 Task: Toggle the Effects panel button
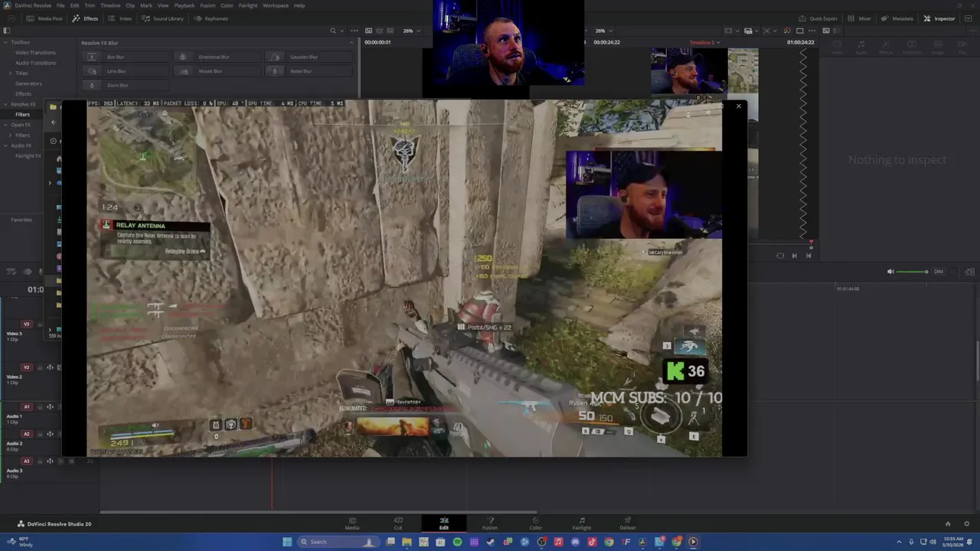tap(85, 18)
